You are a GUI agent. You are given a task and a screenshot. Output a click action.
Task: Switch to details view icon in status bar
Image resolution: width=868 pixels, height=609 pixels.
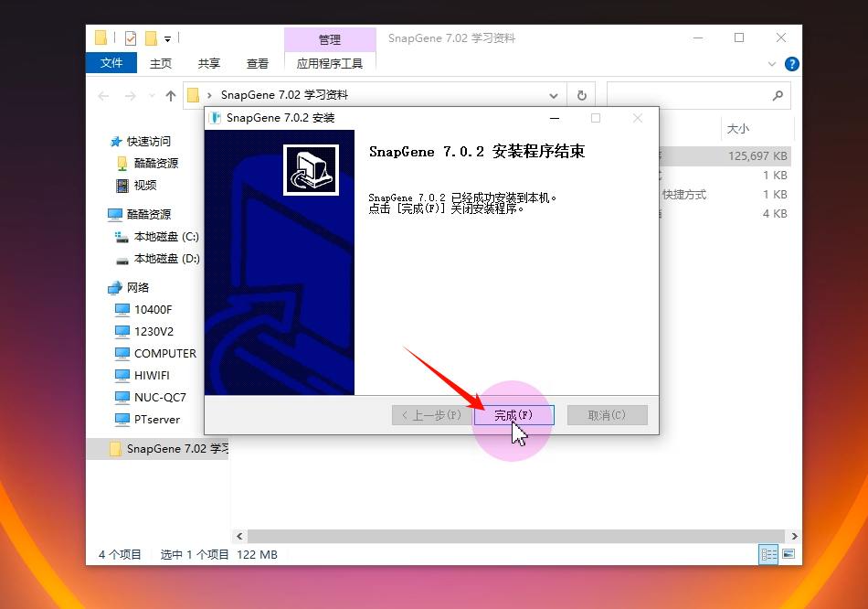[x=768, y=554]
